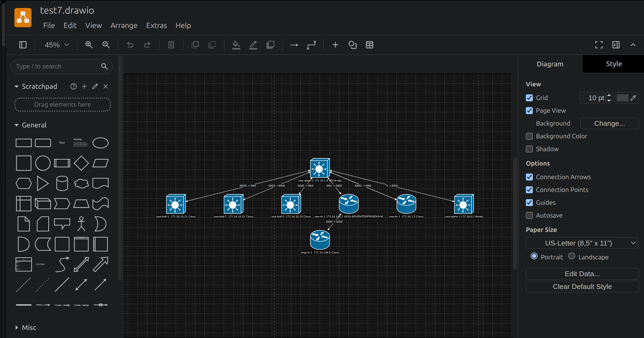Switch to the Style tab

(x=614, y=64)
